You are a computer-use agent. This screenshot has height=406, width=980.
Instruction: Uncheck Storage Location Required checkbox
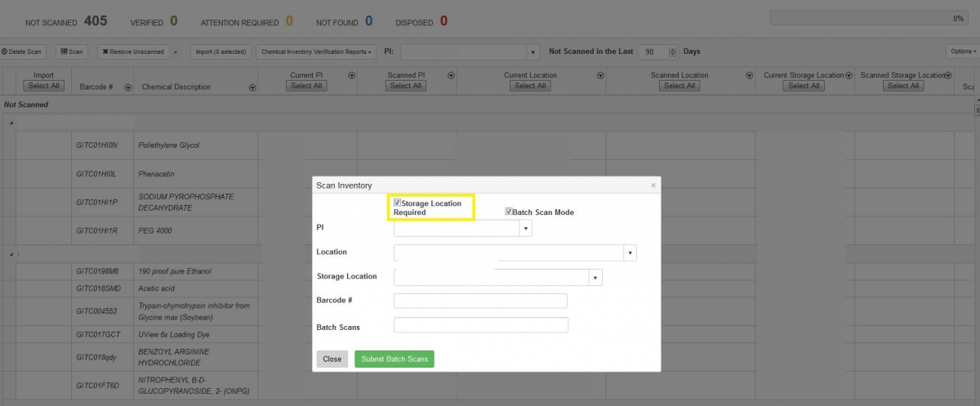click(397, 203)
